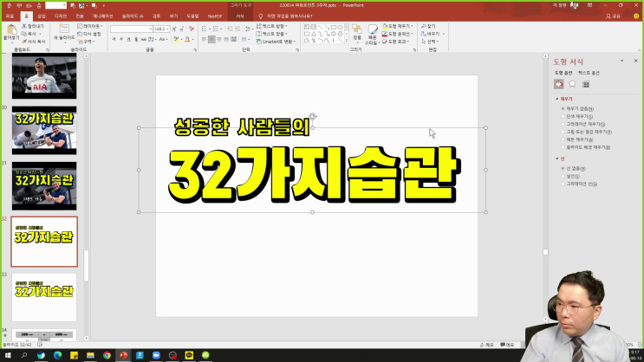The width and height of the screenshot is (644, 362).
Task: Click the Share (공유) button
Action: point(613,16)
